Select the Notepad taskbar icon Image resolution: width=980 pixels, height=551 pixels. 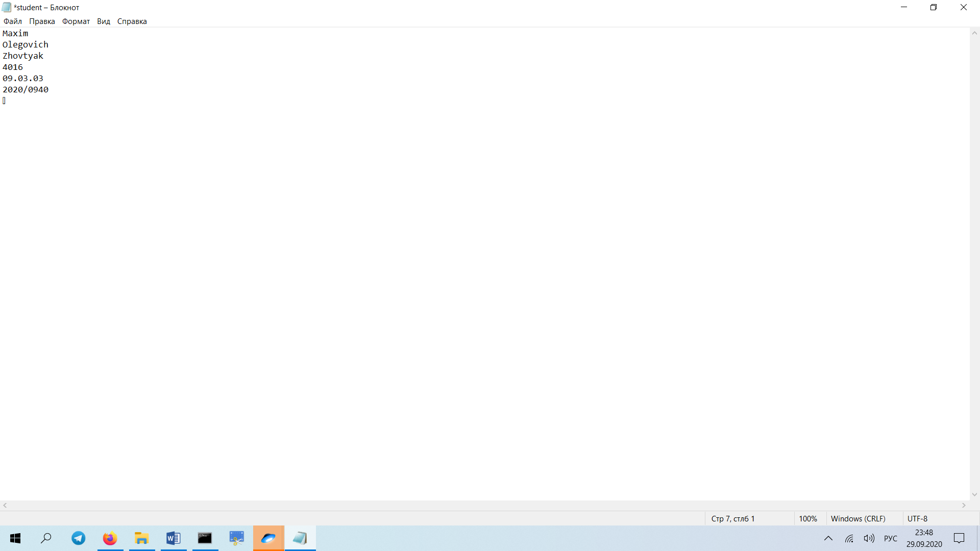pyautogui.click(x=300, y=538)
